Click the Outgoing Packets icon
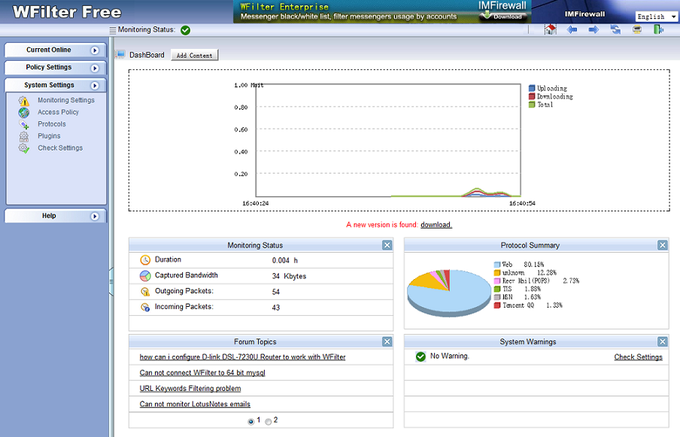 tap(145, 291)
